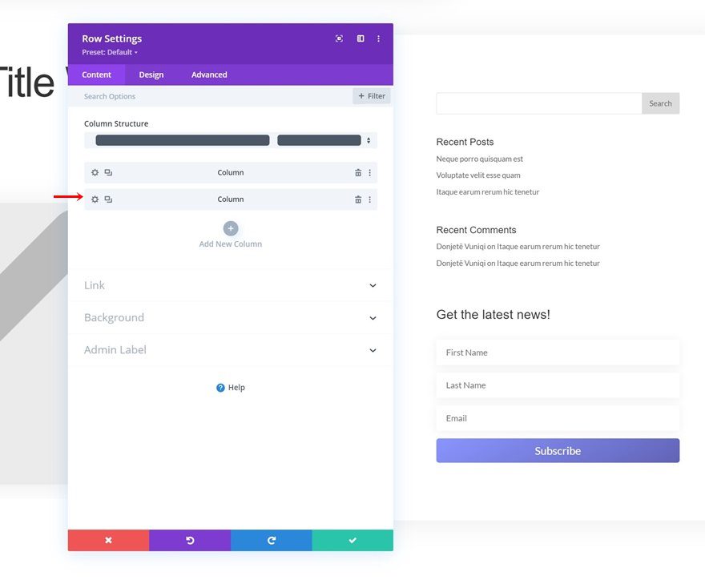Switch to the Design tab
Viewport: 705px width, 588px height.
point(151,75)
